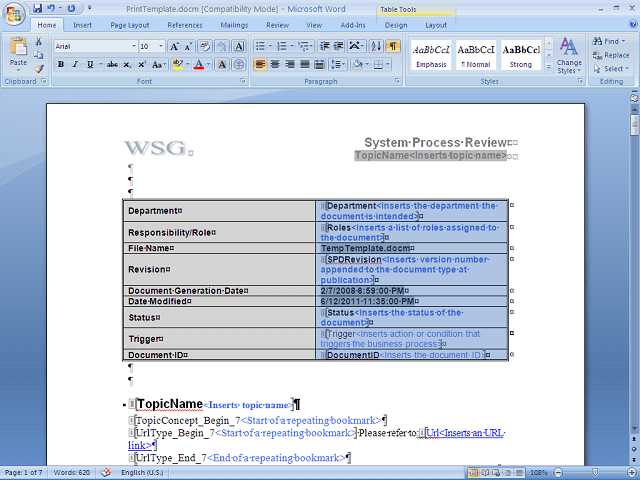
Task: Apply character shading to text
Action: pos(222,64)
